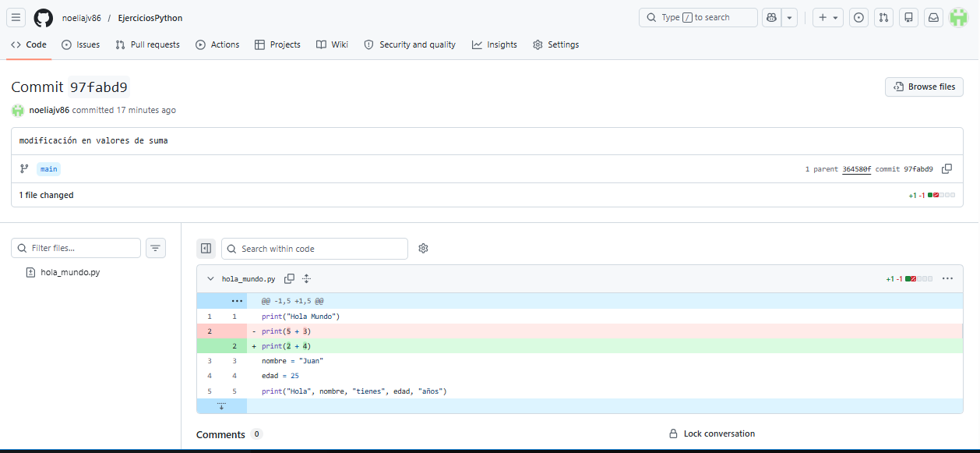Click the Lock conversation button
This screenshot has width=980, height=453.
click(x=712, y=434)
